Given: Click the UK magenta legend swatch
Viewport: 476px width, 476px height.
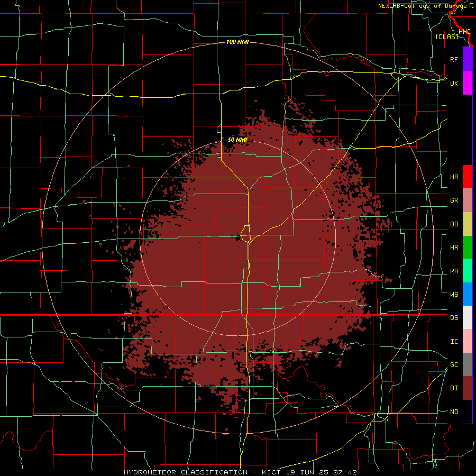Looking at the screenshot, I should pyautogui.click(x=467, y=83).
